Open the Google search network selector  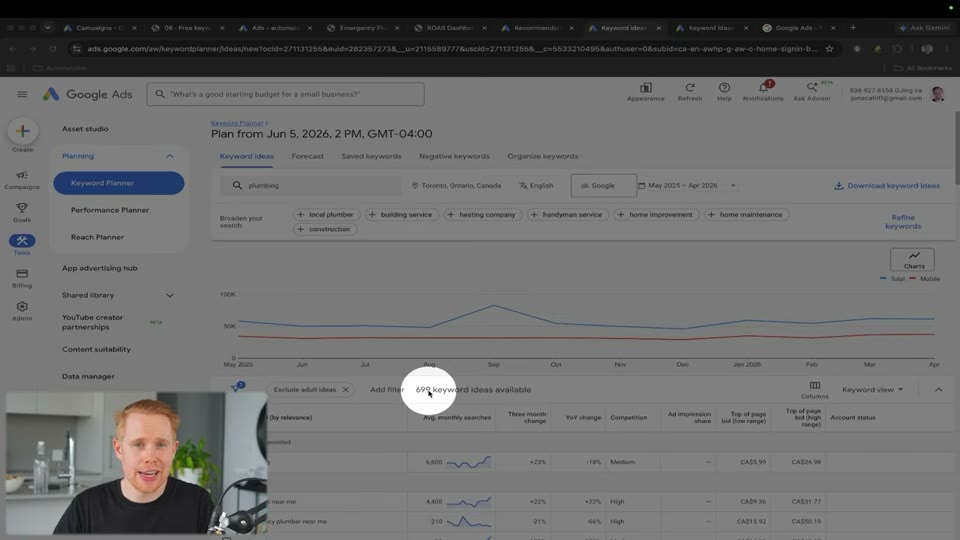click(x=603, y=186)
